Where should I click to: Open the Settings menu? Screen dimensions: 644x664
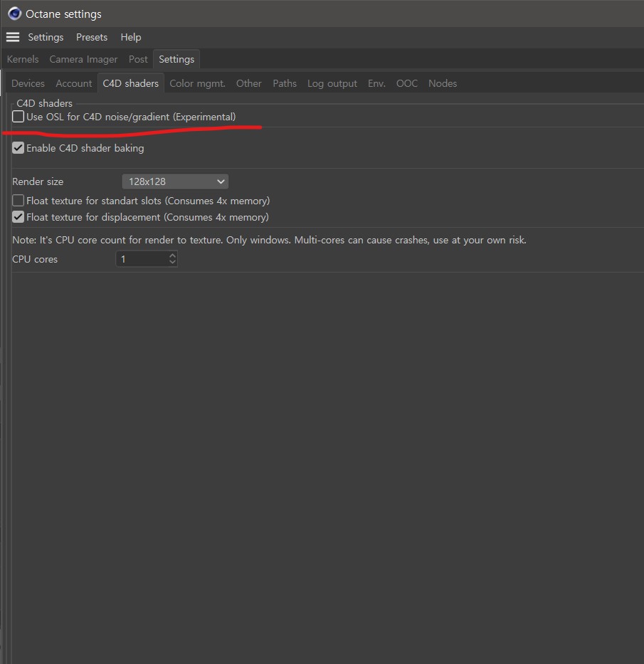click(x=46, y=37)
